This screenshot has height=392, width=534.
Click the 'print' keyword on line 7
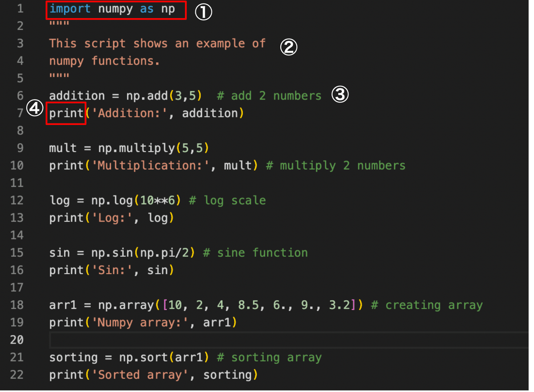click(66, 113)
